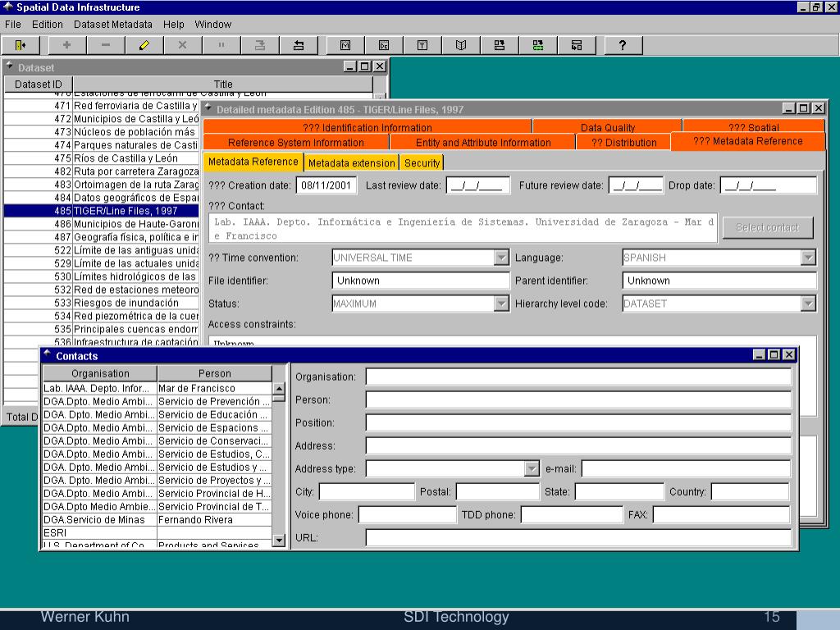Click the Title column header in Dataset
The width and height of the screenshot is (840, 630).
(x=223, y=84)
